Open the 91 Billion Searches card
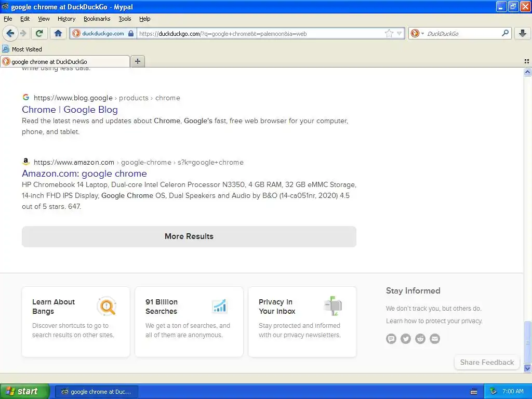The width and height of the screenshot is (532, 399). tap(189, 322)
